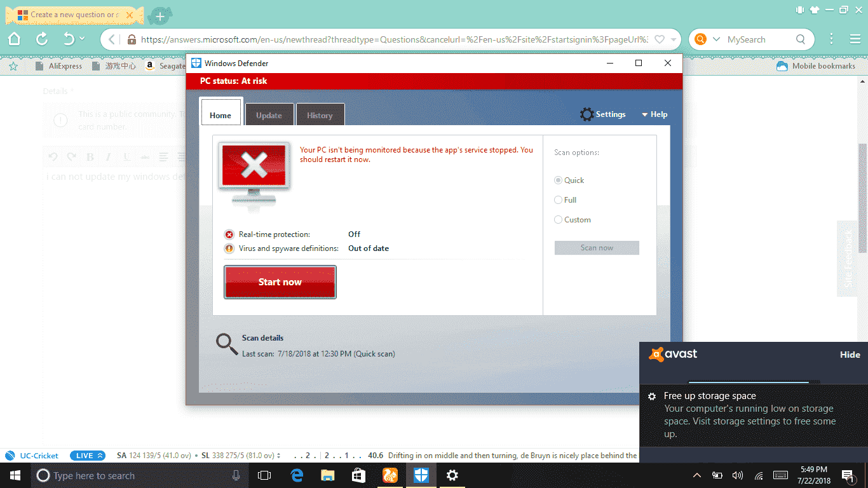Image resolution: width=868 pixels, height=488 pixels.
Task: Click the SL score stepper arrows
Action: point(279,456)
